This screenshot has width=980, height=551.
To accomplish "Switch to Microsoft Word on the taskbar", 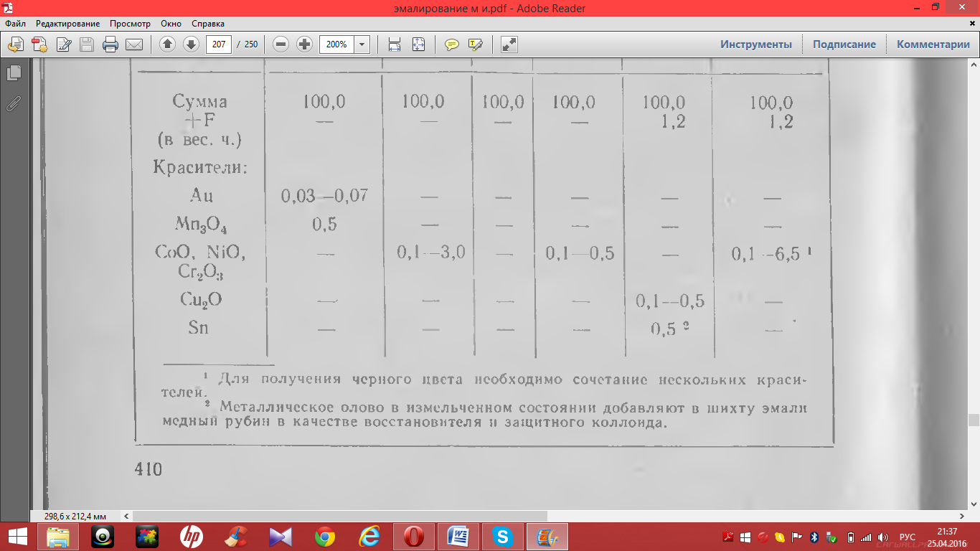I will tap(458, 537).
